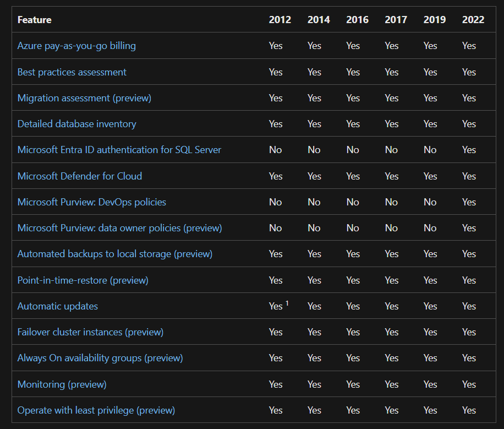This screenshot has height=429, width=504.
Task: Click Operate with least privilege (preview) link
Action: [96, 410]
